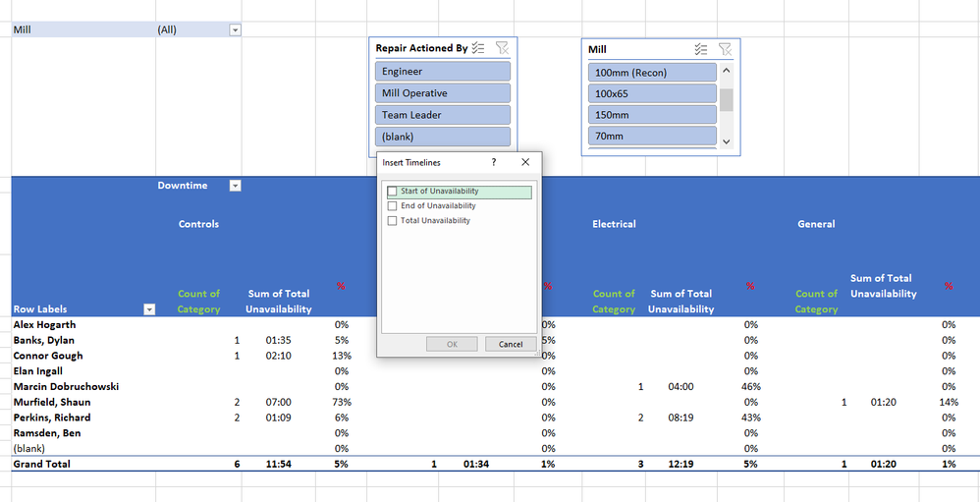Image resolution: width=980 pixels, height=502 pixels.
Task: Click the 01:35 cell for Banks, Dylan
Action: coord(279,340)
